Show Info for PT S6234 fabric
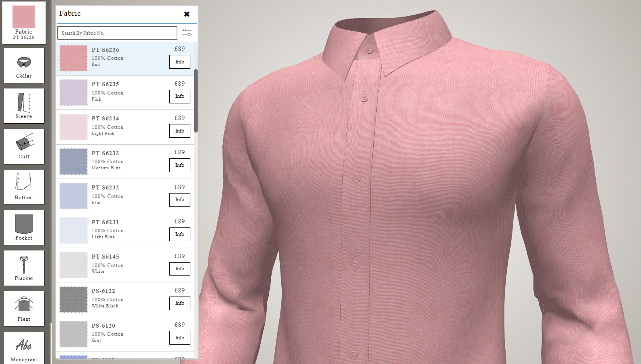Viewport: 641px width, 364px height. (180, 131)
